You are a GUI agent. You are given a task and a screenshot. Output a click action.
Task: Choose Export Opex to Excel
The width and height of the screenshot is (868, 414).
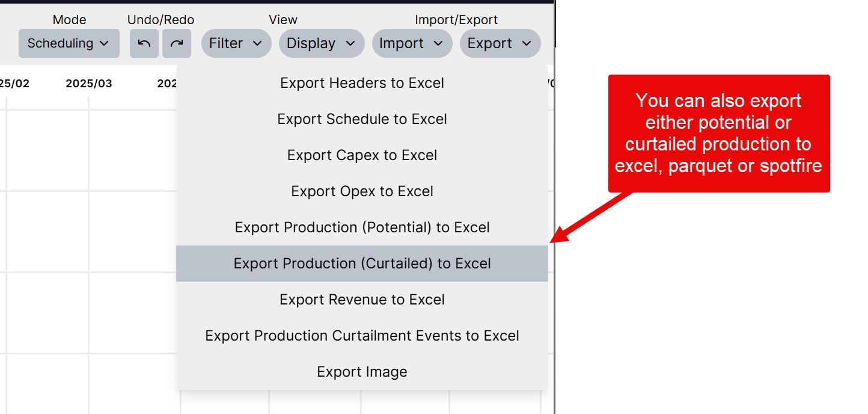tap(362, 191)
